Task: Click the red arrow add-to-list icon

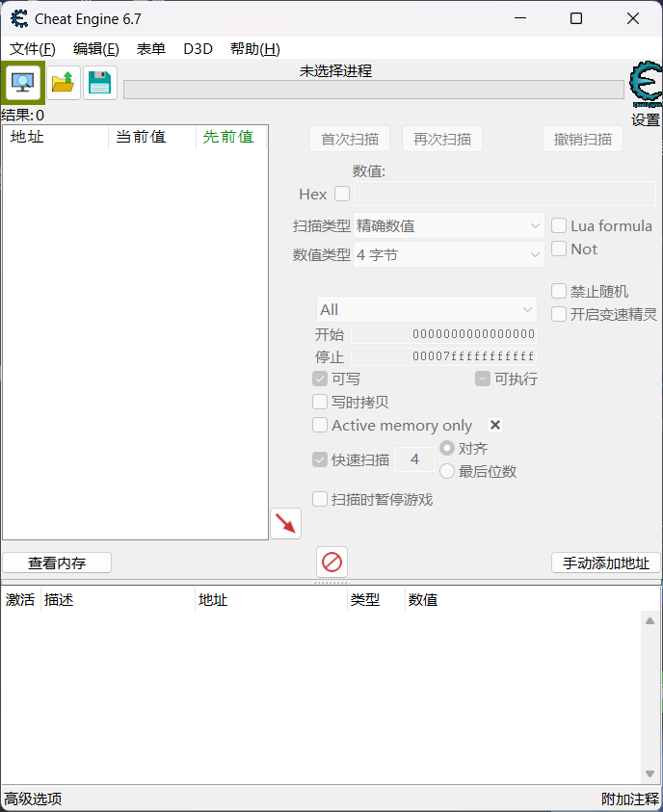Action: 285,524
